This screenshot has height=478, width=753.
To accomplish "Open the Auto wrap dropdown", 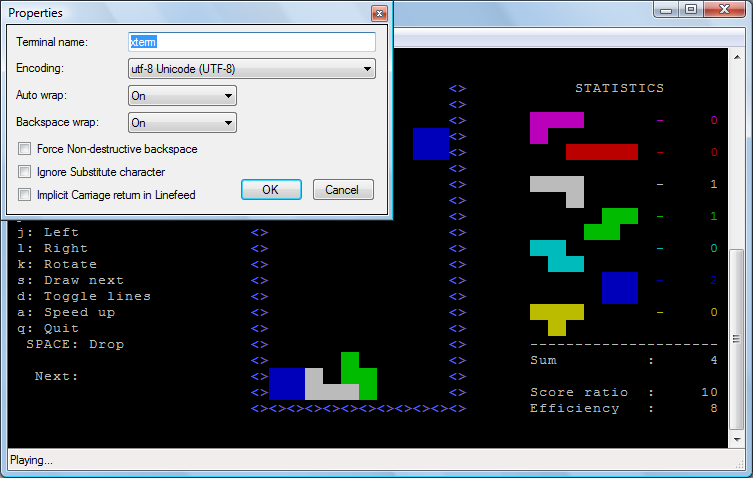I will (x=182, y=96).
